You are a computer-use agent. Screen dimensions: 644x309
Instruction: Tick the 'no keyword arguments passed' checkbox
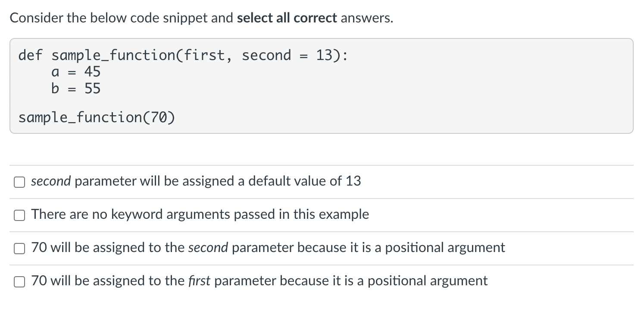19,216
